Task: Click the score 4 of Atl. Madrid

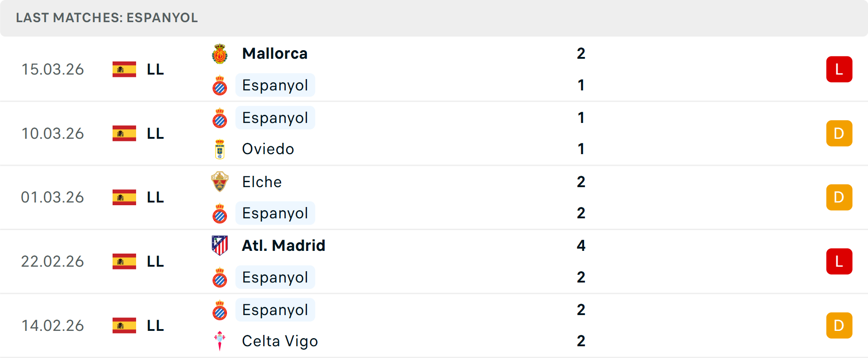Action: [581, 245]
